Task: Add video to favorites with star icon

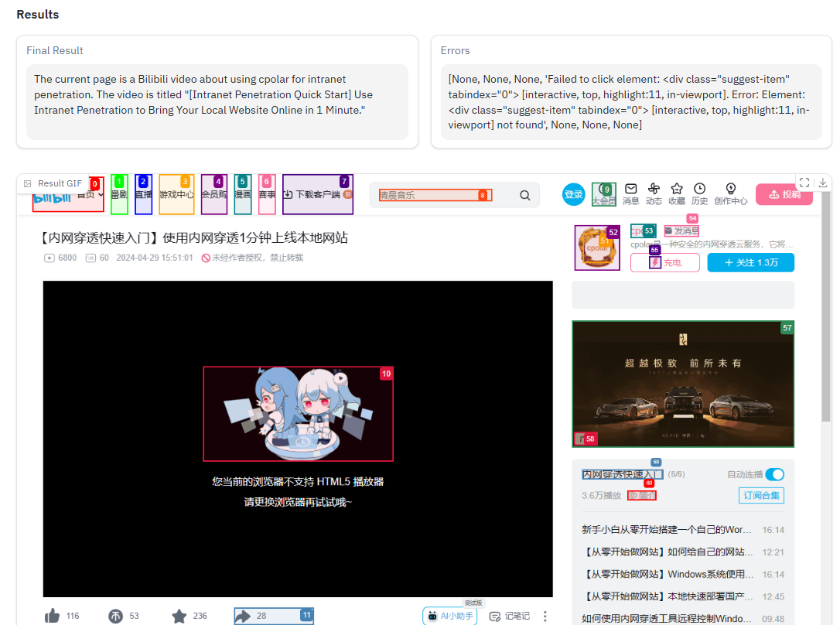Action: [179, 616]
